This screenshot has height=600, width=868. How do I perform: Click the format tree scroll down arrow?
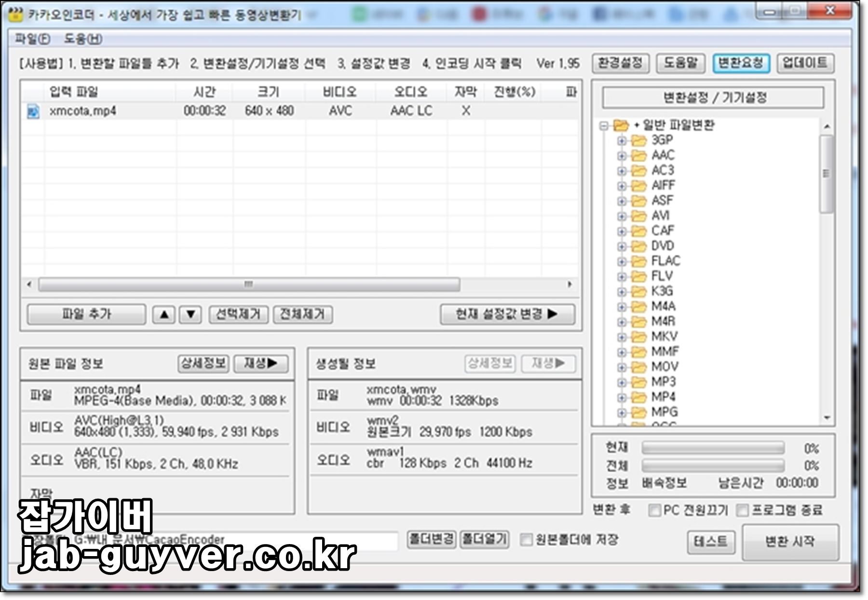pyautogui.click(x=827, y=418)
